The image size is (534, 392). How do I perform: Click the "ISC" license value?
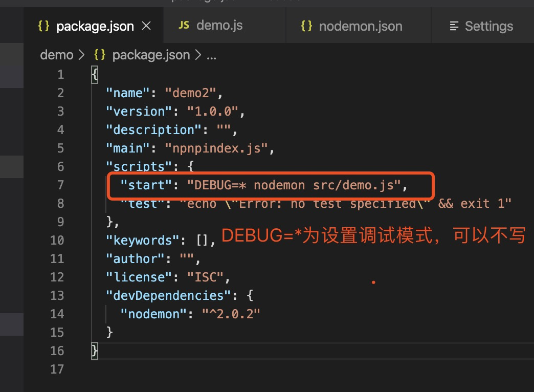(x=205, y=277)
